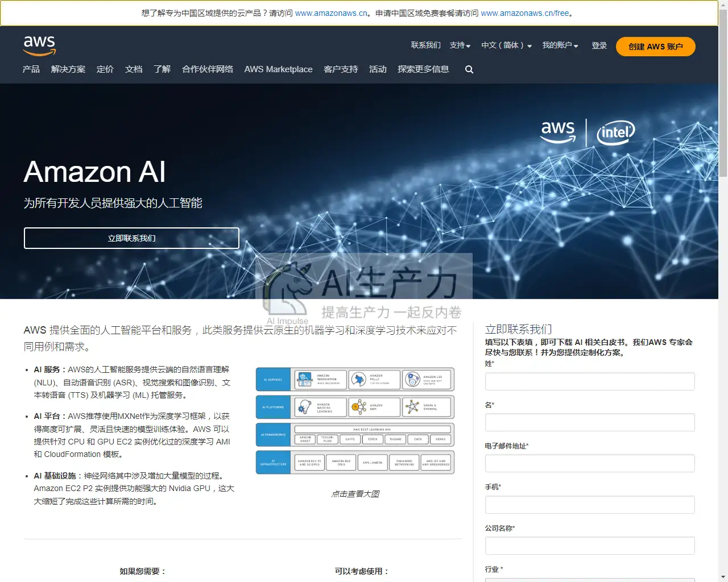Open AWS Marketplace nav item
Screen dimensions: 728x582
pos(279,69)
